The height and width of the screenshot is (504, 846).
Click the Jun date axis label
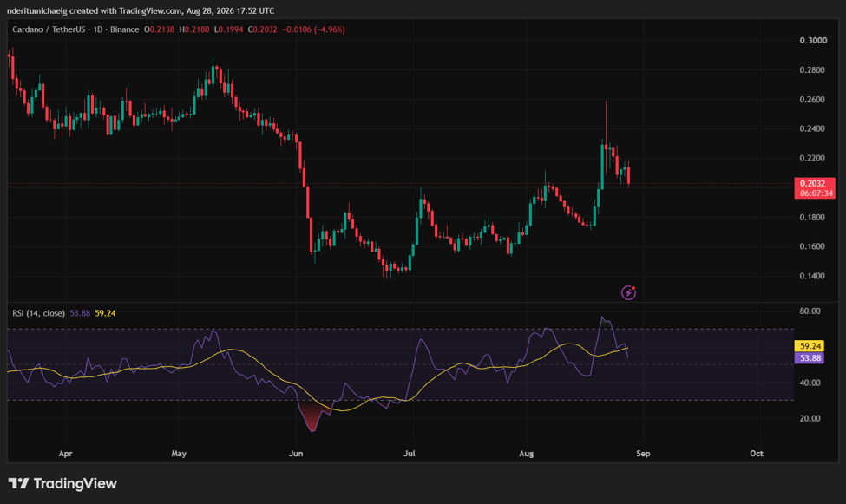[x=296, y=454]
